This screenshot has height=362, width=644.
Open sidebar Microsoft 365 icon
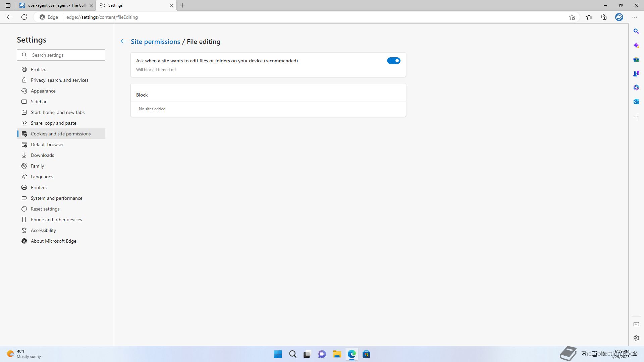(636, 87)
